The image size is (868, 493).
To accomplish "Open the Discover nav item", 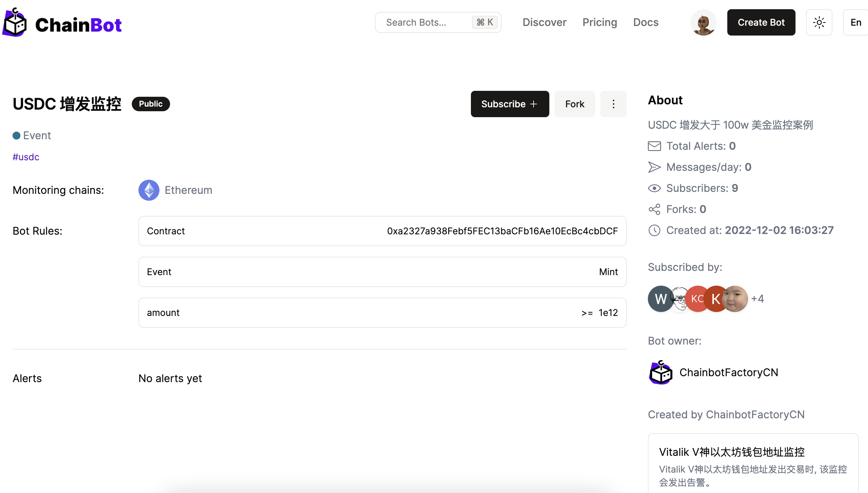I will 544,22.
